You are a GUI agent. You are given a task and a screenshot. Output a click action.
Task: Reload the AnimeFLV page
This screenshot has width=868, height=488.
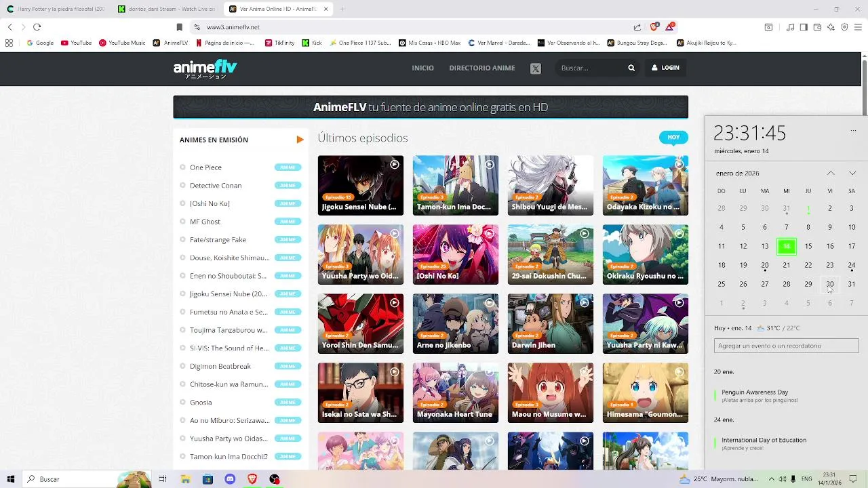[37, 27]
